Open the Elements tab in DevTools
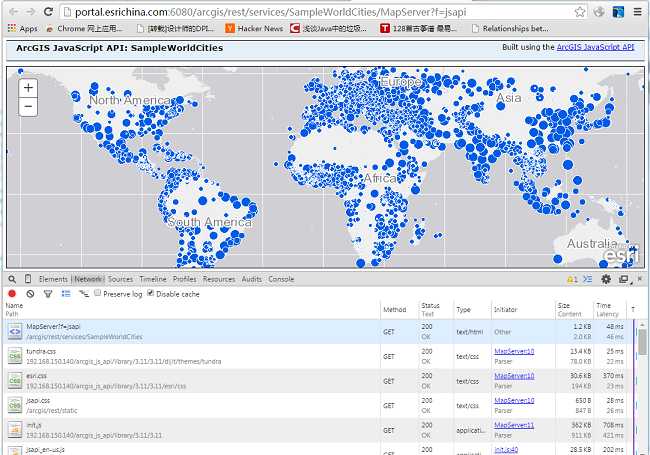This screenshot has height=455, width=650. [53, 279]
